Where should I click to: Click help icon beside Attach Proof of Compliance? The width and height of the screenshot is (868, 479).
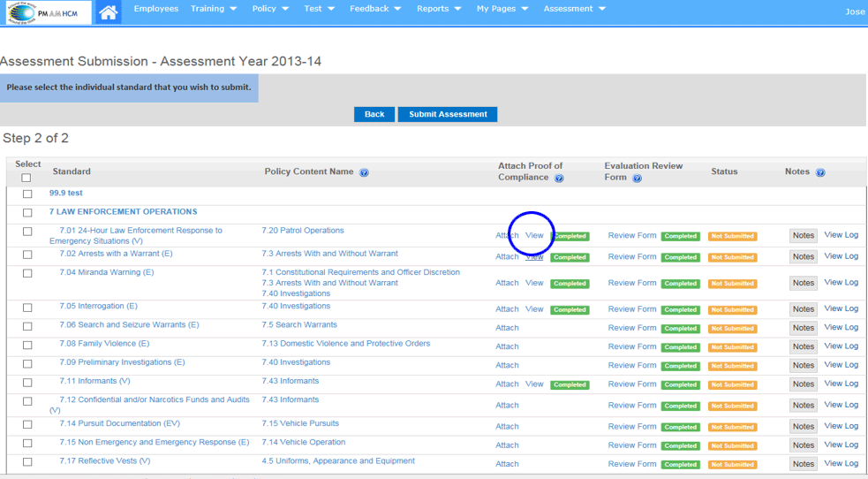[x=559, y=178]
